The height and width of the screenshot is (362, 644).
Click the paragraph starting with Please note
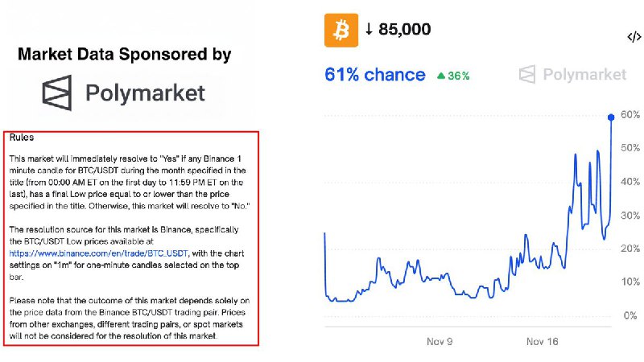(129, 318)
